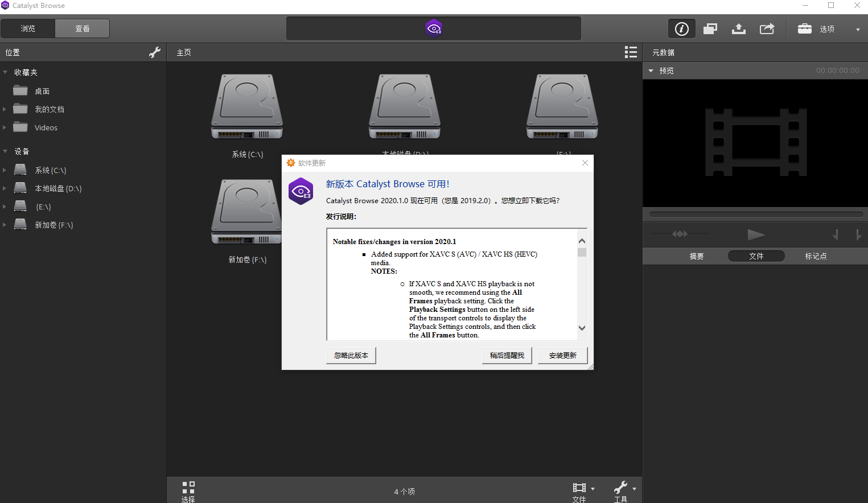Screen dimensions: 868x503
Task: Open the 新加卷 (F:\) drive thumbnail
Action: click(246, 212)
